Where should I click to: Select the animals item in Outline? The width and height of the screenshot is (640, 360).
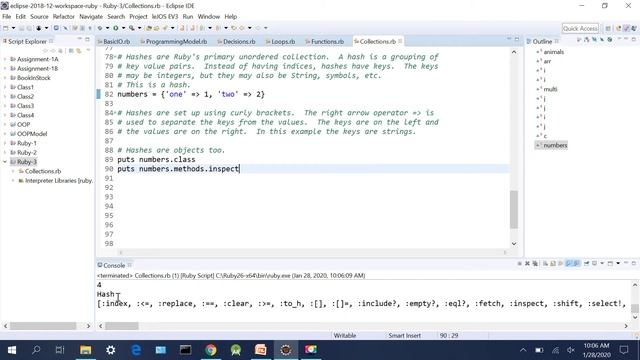(553, 52)
